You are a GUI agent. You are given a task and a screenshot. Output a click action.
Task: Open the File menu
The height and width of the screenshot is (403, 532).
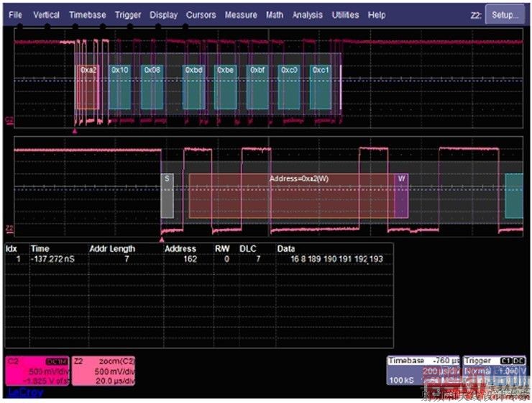(x=15, y=15)
